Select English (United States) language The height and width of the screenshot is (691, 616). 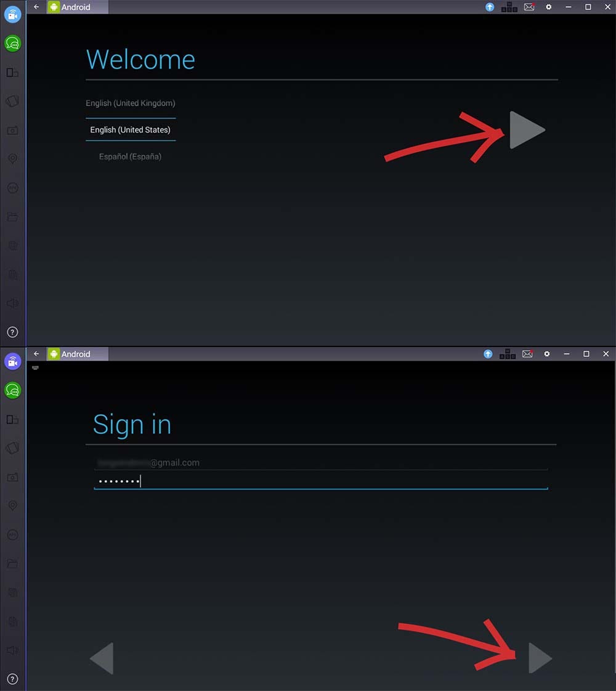coord(131,129)
